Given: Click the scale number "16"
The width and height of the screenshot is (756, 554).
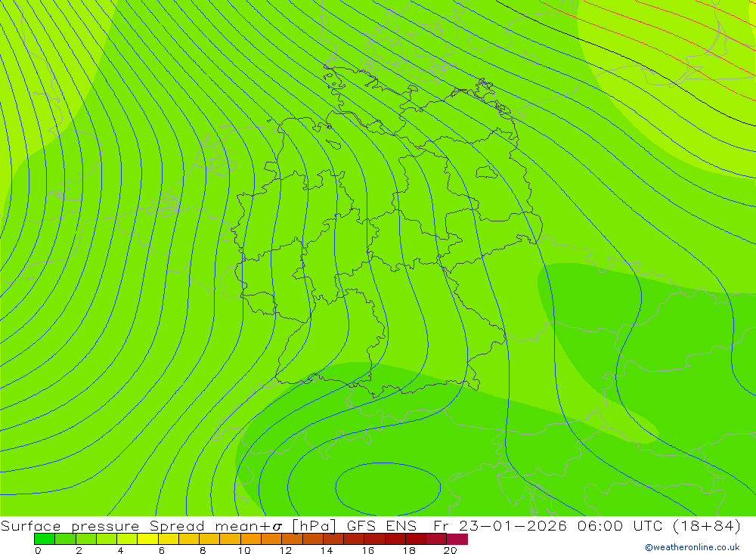Looking at the screenshot, I should (368, 550).
